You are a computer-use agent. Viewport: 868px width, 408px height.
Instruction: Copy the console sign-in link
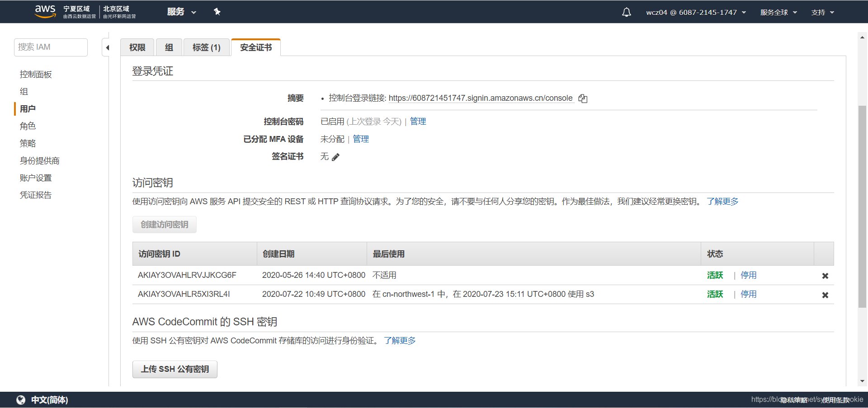[x=583, y=98]
